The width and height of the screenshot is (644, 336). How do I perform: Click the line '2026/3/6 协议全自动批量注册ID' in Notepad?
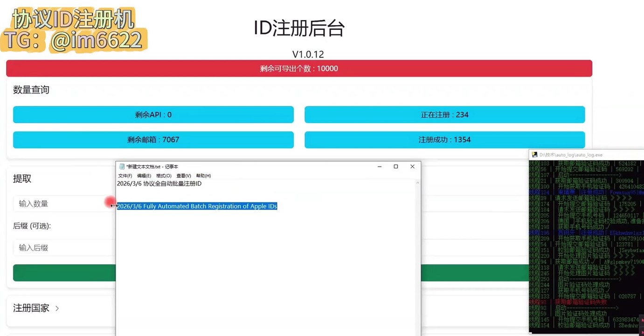pos(159,184)
